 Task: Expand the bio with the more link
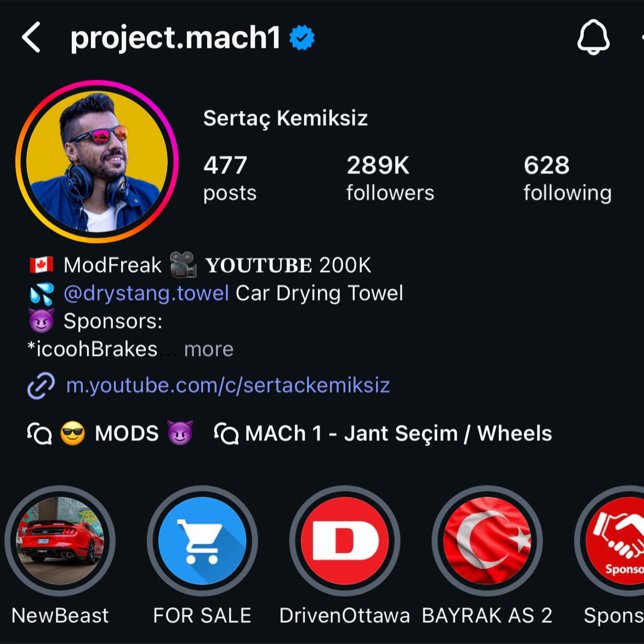tap(209, 349)
